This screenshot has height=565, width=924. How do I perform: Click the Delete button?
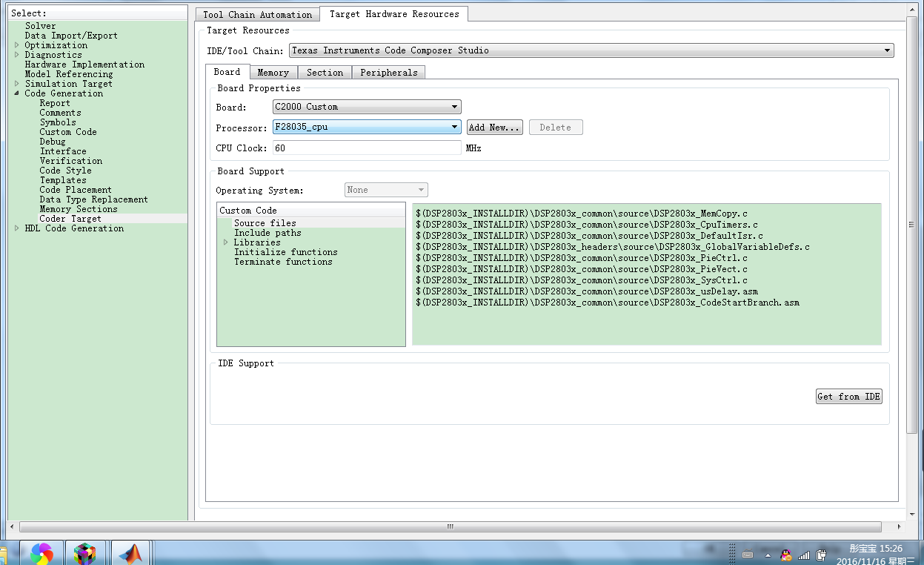click(556, 128)
